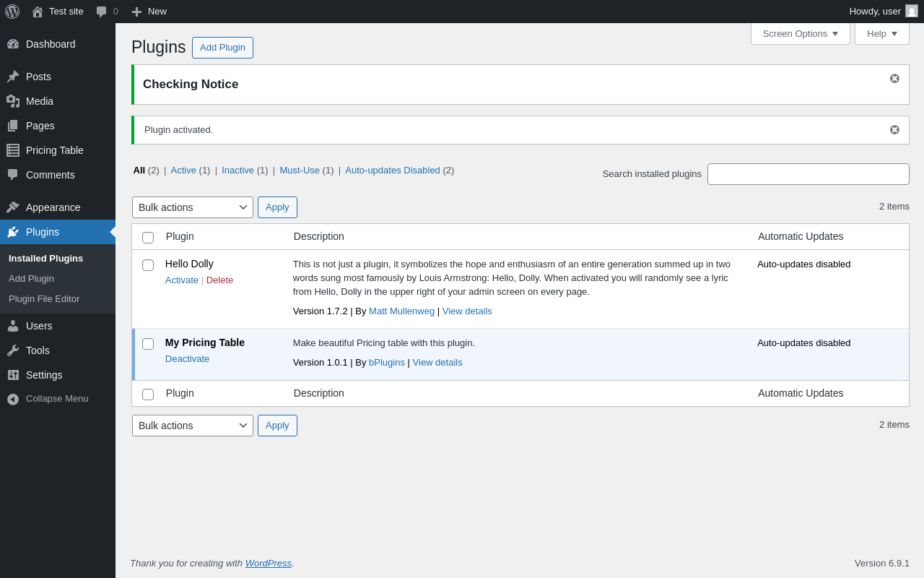
Task: Dismiss the Plugin activated notice
Action: pyautogui.click(x=894, y=130)
